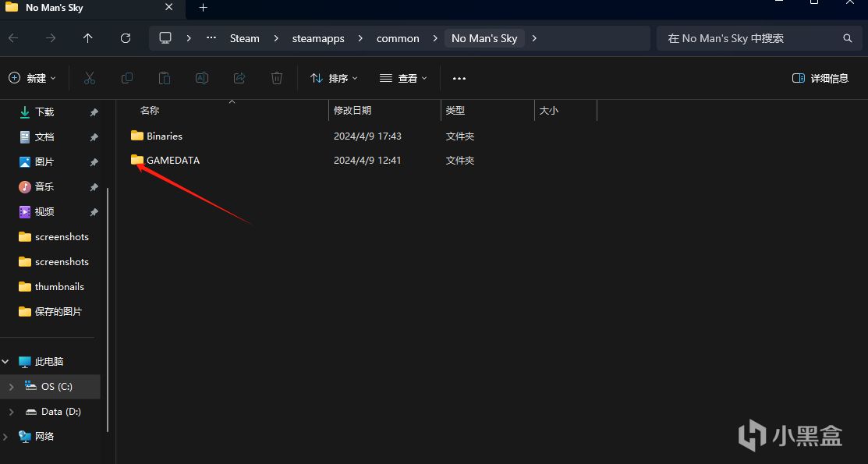
Task: Expand the OS (C:) drive node
Action: [x=11, y=387]
